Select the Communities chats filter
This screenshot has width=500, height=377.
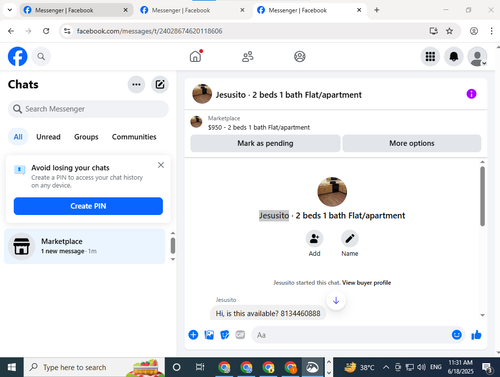point(134,137)
